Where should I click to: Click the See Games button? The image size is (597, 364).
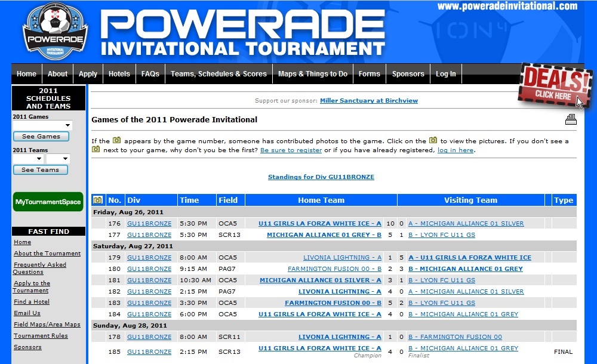point(41,136)
